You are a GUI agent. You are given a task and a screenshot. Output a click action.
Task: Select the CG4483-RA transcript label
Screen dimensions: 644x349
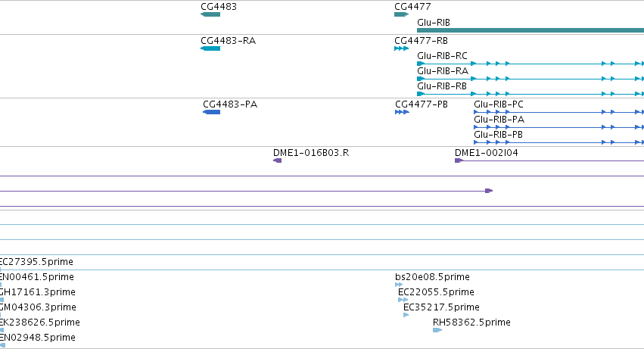[x=228, y=41]
